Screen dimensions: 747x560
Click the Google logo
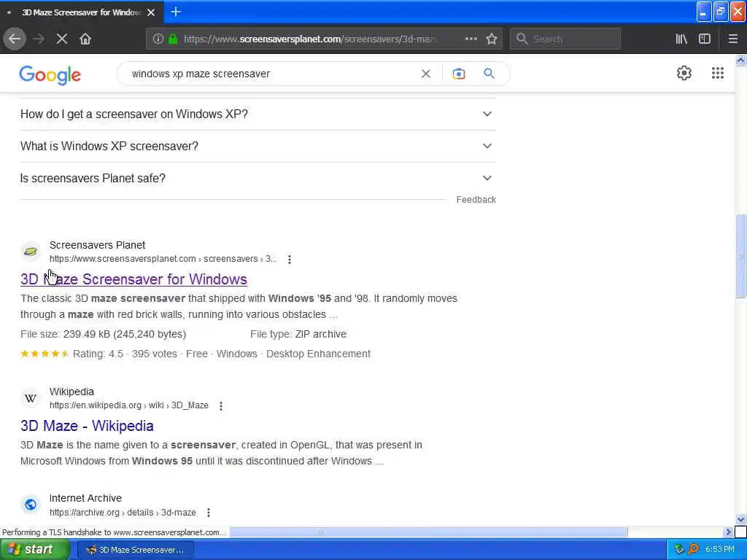tap(50, 75)
